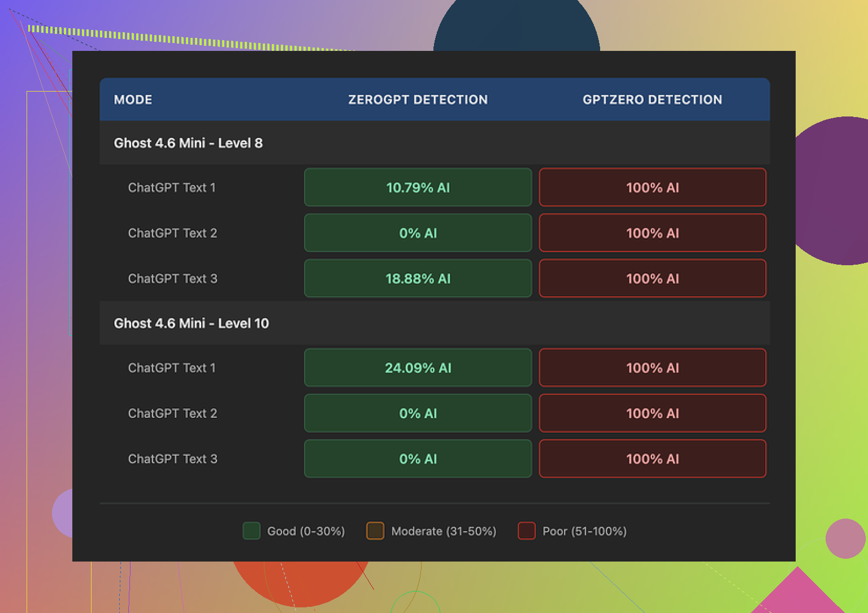Image resolution: width=868 pixels, height=613 pixels.
Task: Click the 24.09% AI result cell
Action: pyautogui.click(x=418, y=368)
